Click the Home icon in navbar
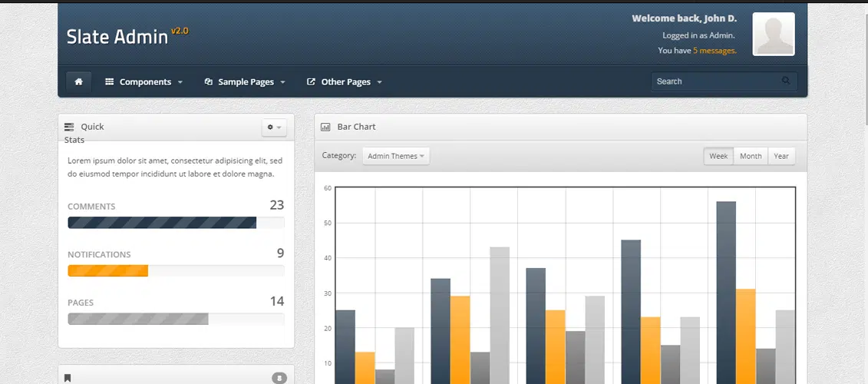The height and width of the screenshot is (384, 868). pyautogui.click(x=78, y=81)
